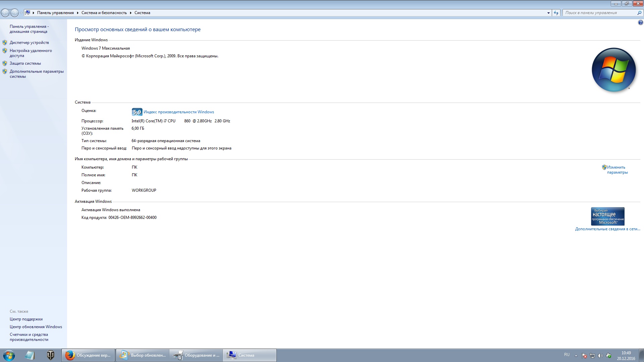Viewport: 644px width, 362px height.
Task: Click 'Активация Windows выполнена' text
Action: (x=111, y=210)
